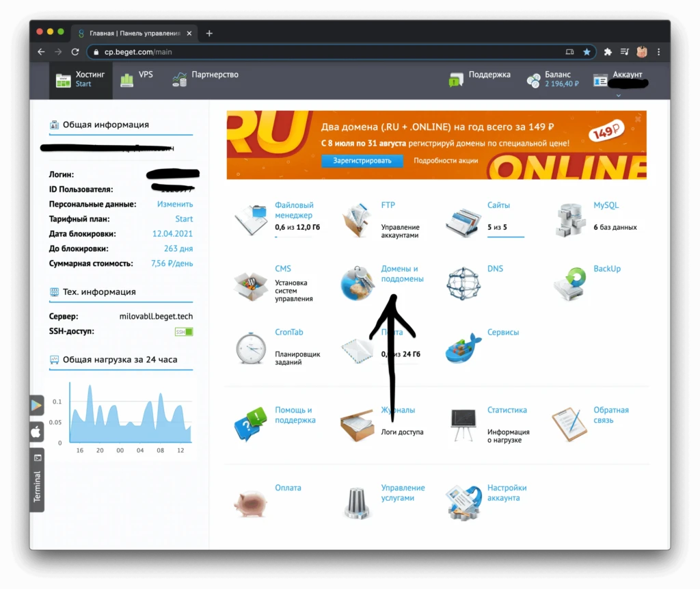
Task: Click the FTP box icon
Action: 356,220
